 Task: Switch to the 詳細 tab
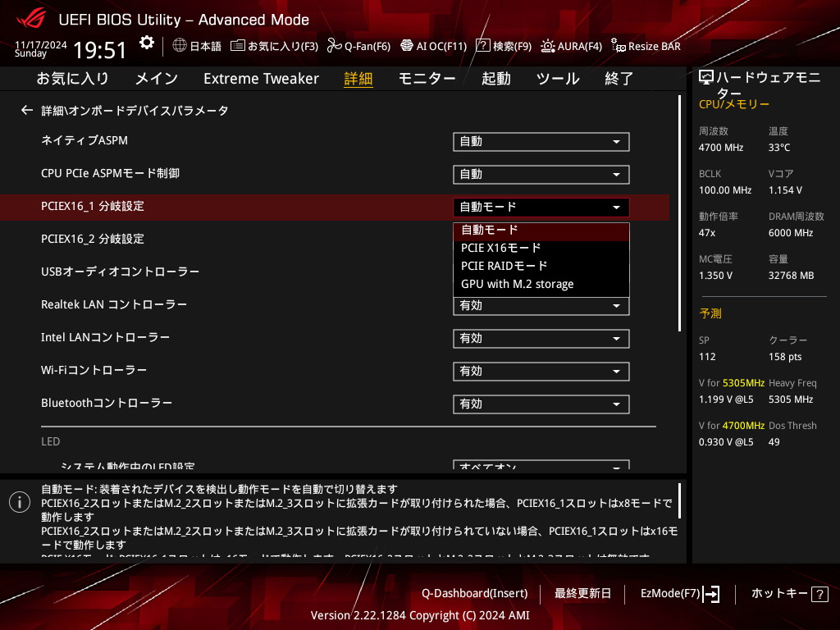pyautogui.click(x=358, y=79)
